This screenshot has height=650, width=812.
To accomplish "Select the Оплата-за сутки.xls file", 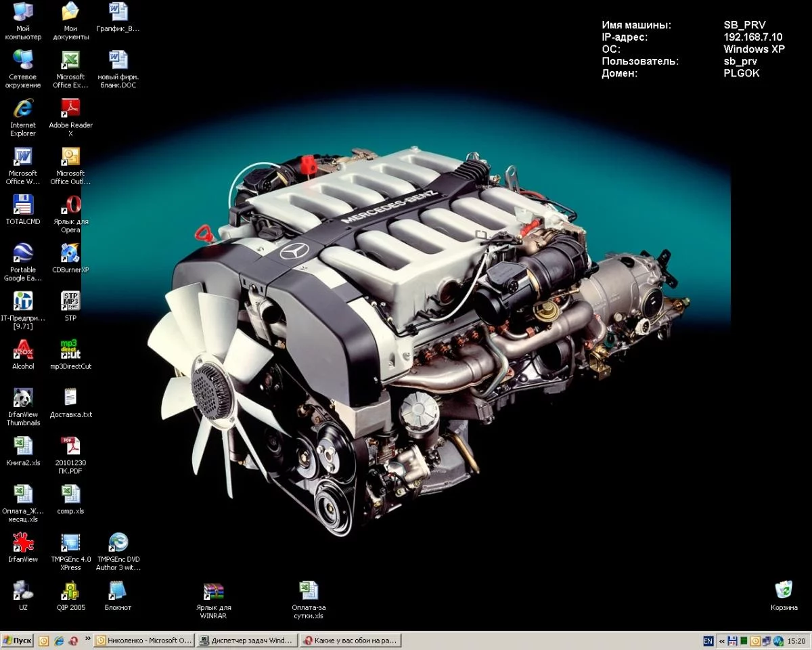I will tap(309, 591).
